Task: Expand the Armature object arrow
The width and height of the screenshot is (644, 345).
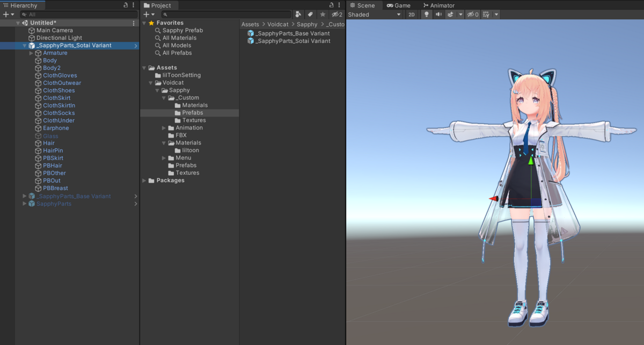Action: (x=31, y=53)
